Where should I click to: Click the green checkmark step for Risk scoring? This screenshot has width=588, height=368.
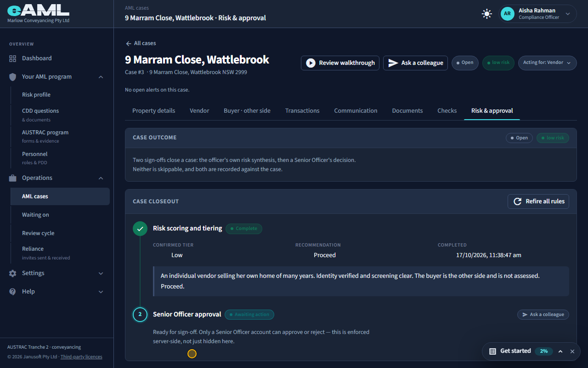(x=140, y=229)
